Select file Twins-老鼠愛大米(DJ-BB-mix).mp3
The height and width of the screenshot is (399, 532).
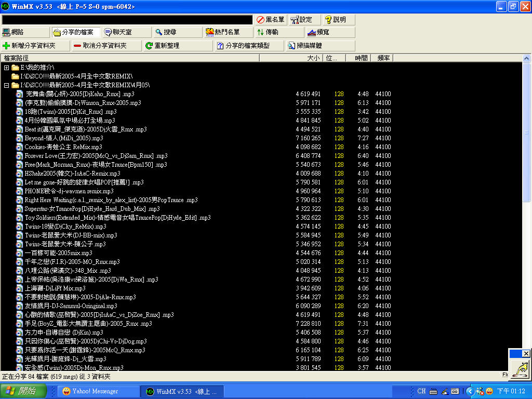click(x=71, y=235)
